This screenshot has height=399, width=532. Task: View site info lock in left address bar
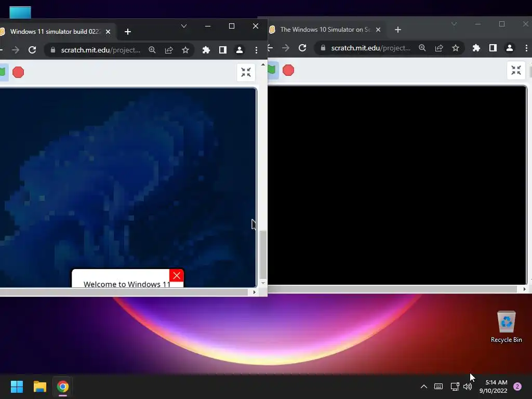[53, 50]
